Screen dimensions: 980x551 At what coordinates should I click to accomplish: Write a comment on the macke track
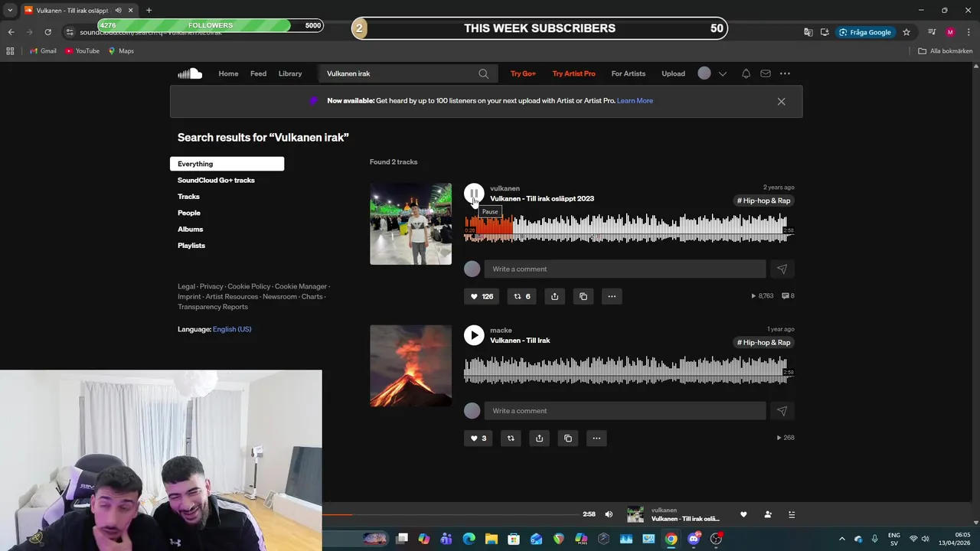click(x=625, y=411)
